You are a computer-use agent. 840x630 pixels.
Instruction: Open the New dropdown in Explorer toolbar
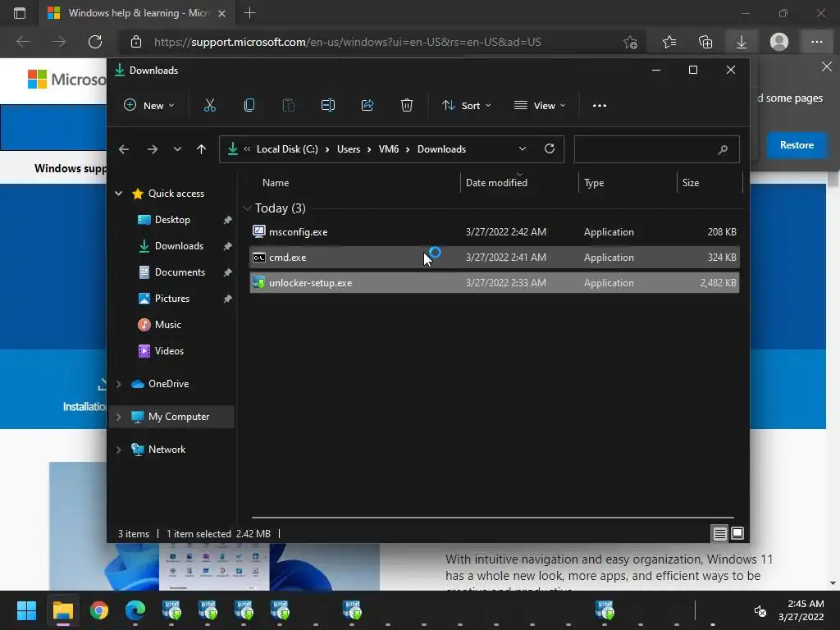pos(149,106)
